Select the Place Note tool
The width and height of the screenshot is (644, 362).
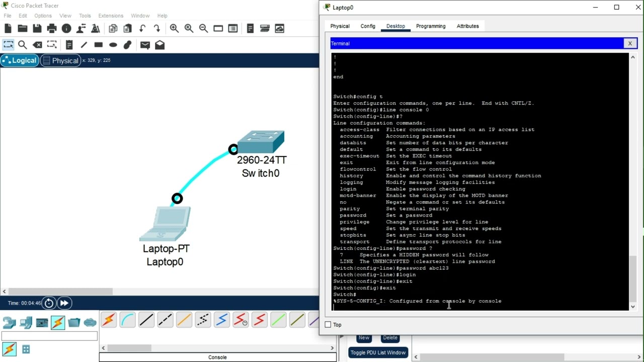coord(69,45)
